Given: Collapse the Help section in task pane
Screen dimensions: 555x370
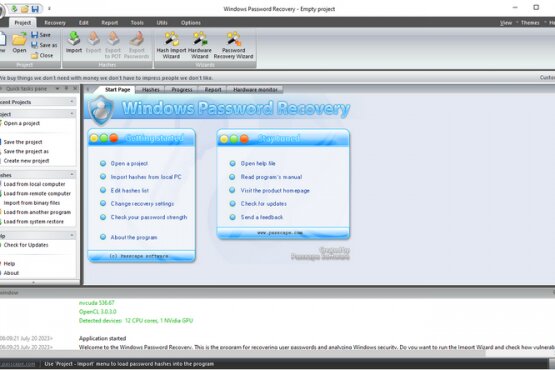Looking at the screenshot, I should 72,235.
